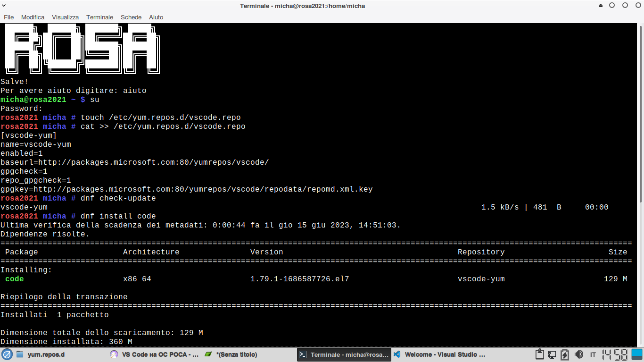
Task: Open the Modifica menu
Action: tap(33, 17)
